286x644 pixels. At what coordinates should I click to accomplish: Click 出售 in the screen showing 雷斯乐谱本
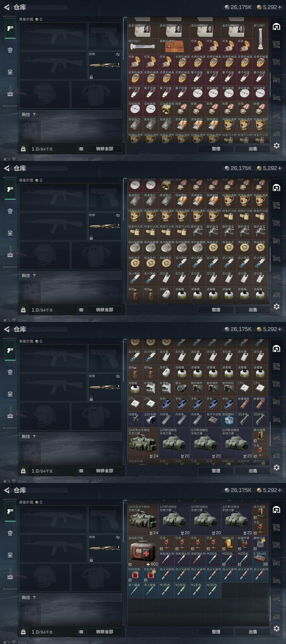[x=253, y=149]
